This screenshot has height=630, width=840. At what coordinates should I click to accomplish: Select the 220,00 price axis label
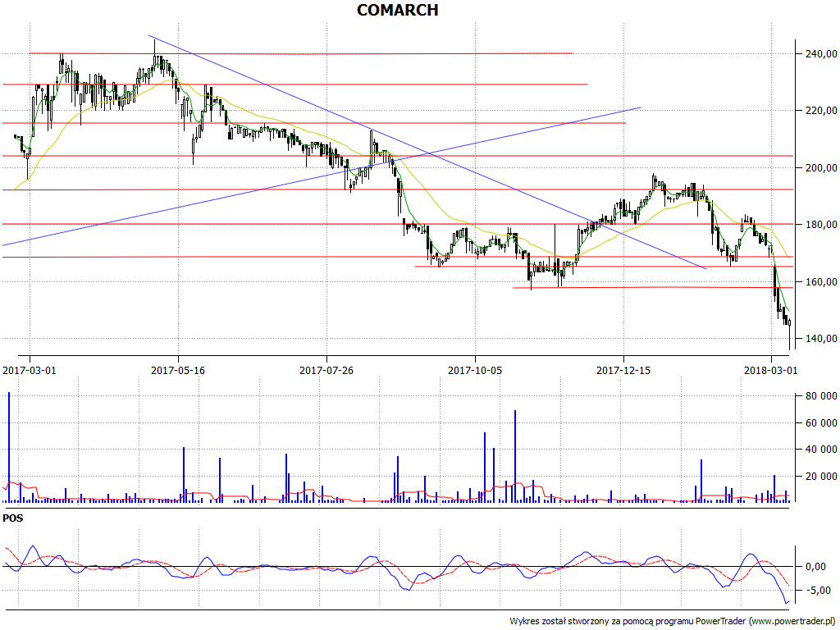821,111
